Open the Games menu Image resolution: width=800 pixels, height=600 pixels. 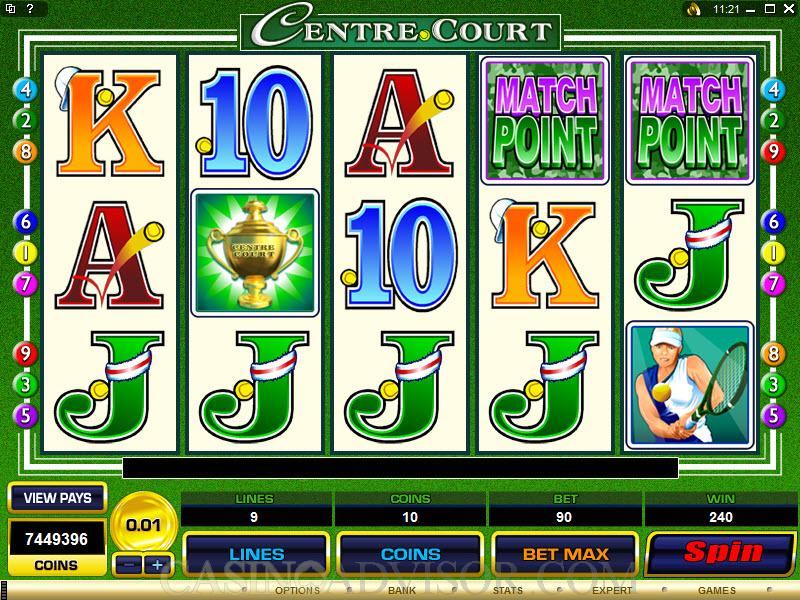(717, 590)
